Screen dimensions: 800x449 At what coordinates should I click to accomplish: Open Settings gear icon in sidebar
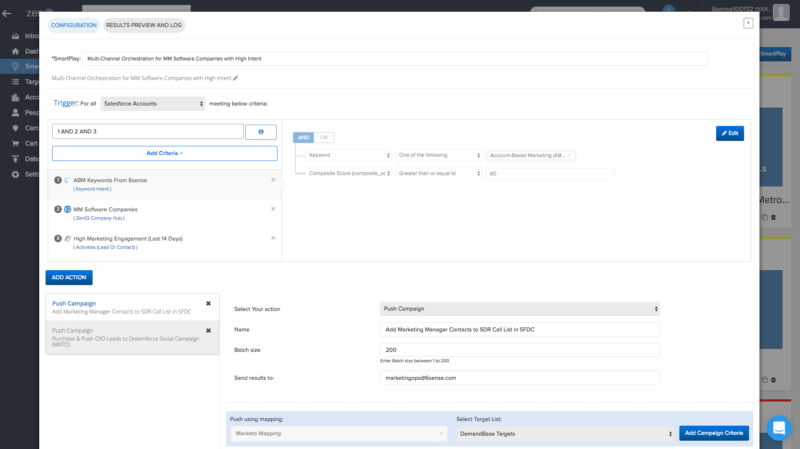[x=15, y=174]
